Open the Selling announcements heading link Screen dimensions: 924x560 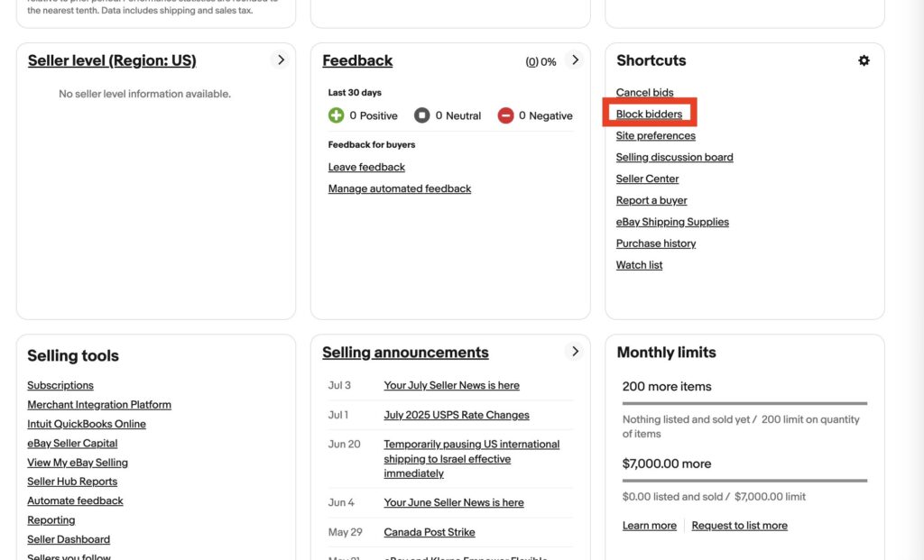click(x=405, y=352)
